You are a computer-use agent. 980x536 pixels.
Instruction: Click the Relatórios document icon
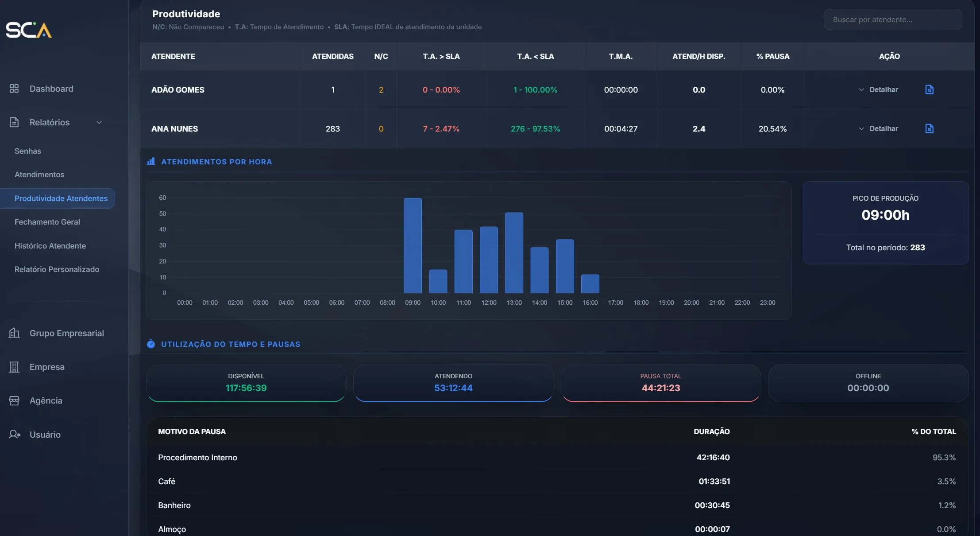tap(14, 122)
